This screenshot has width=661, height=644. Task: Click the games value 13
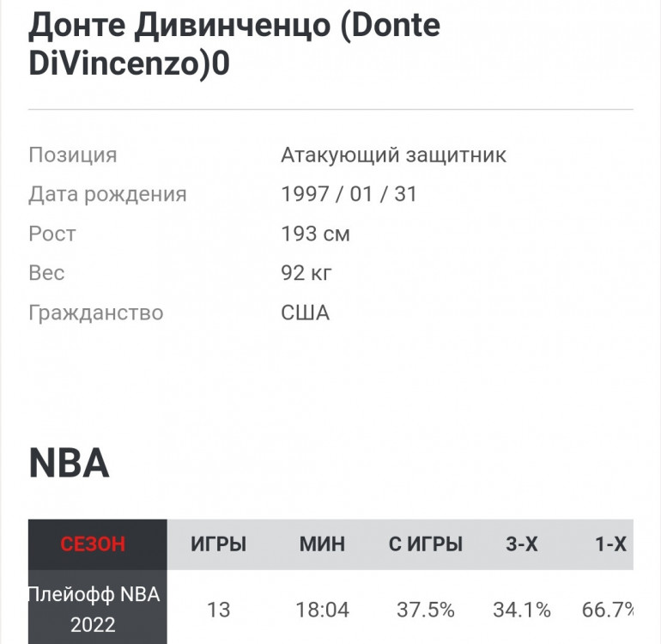click(218, 610)
